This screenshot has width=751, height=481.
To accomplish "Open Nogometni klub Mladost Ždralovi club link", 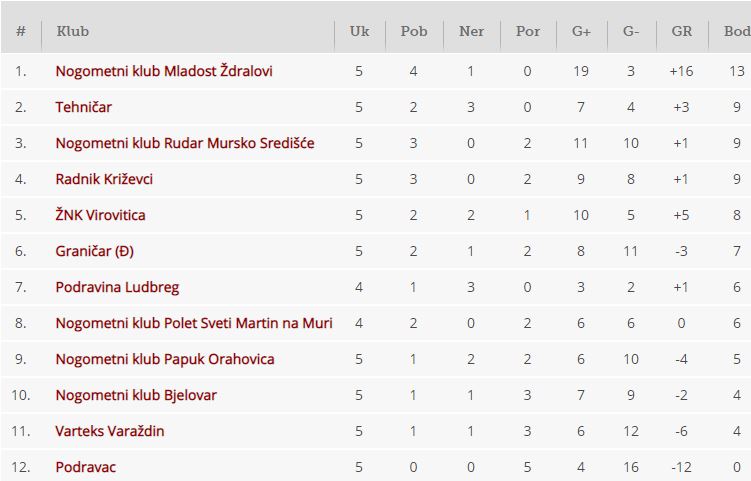I will pyautogui.click(x=164, y=71).
